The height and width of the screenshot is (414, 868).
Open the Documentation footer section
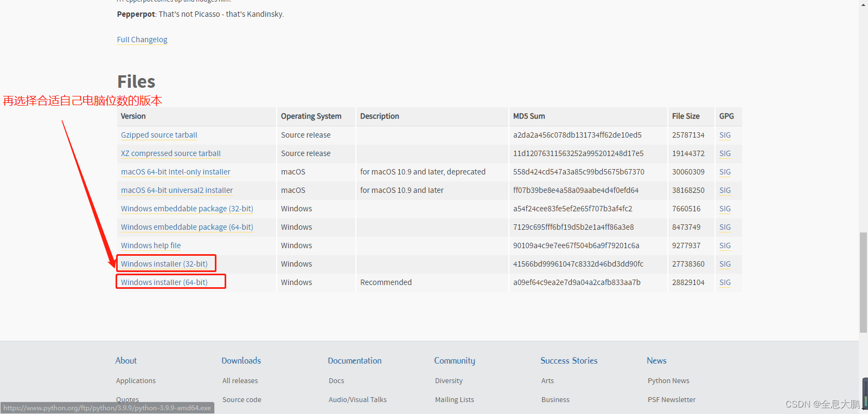tap(355, 361)
